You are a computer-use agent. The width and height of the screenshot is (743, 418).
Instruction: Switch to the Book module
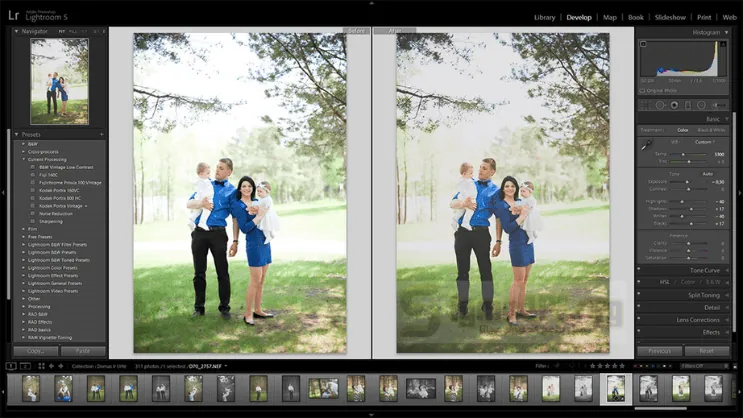click(x=635, y=18)
